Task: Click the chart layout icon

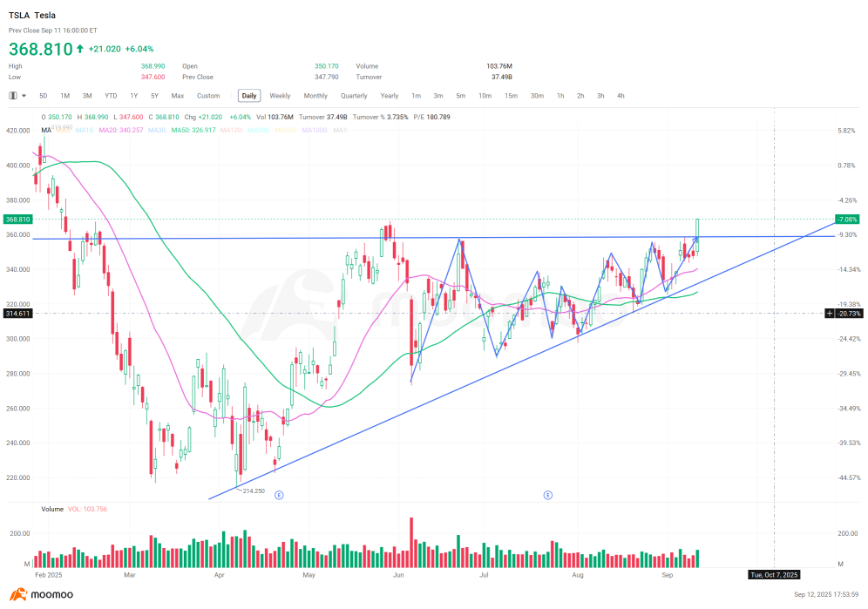Action: tap(13, 96)
